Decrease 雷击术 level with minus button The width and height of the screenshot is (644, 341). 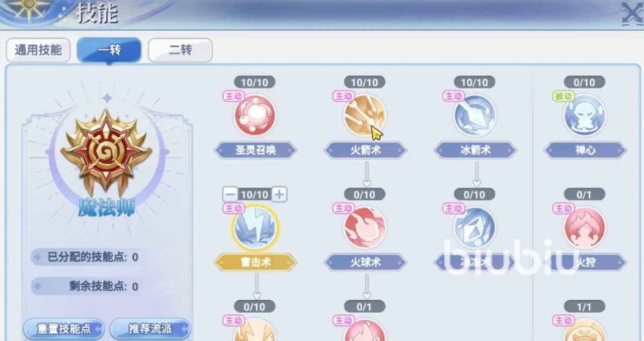(230, 194)
